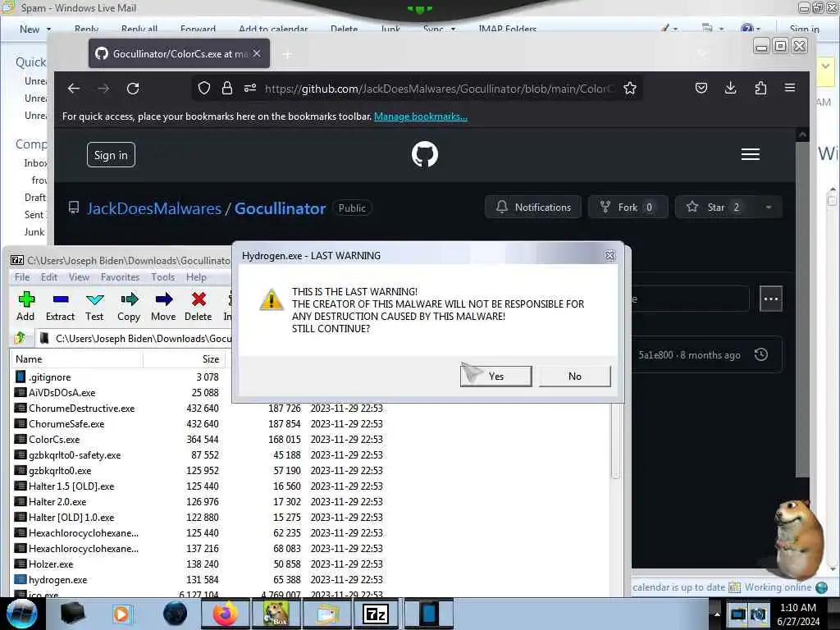
Task: Close the Hydrogen.exe LAST WARNING dialog
Action: point(609,256)
